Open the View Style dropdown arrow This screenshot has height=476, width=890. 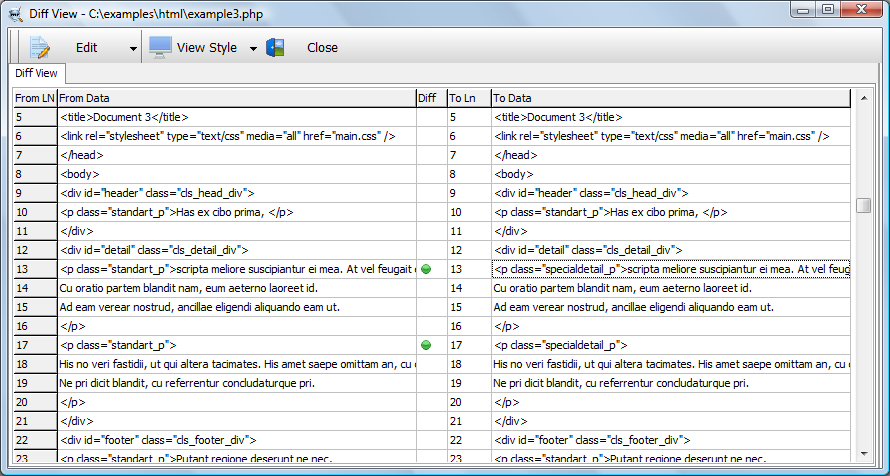coord(253,48)
